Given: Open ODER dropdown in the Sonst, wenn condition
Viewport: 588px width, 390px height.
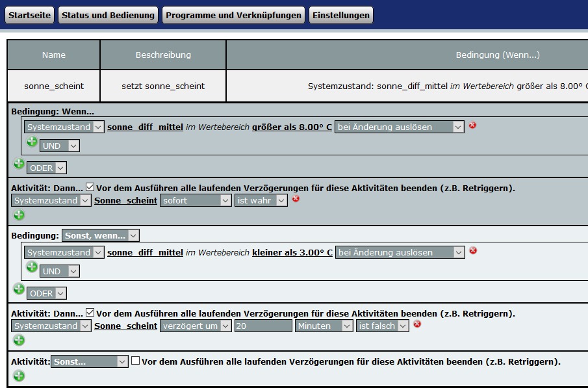Looking at the screenshot, I should (x=47, y=293).
